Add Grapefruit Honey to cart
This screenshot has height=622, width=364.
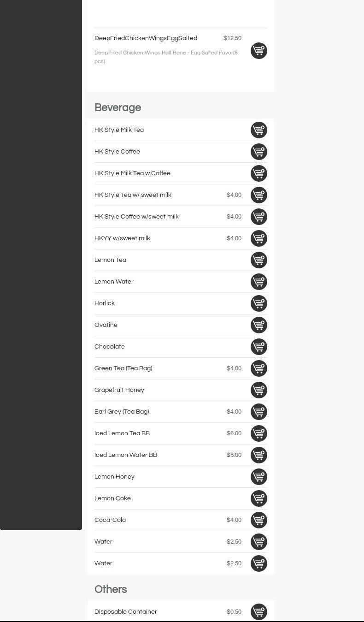(x=258, y=390)
